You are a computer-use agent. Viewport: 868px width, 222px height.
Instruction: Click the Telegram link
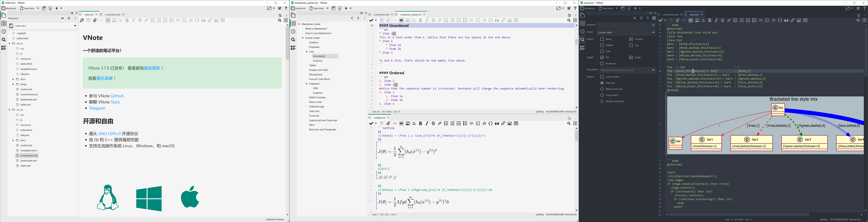97,108
